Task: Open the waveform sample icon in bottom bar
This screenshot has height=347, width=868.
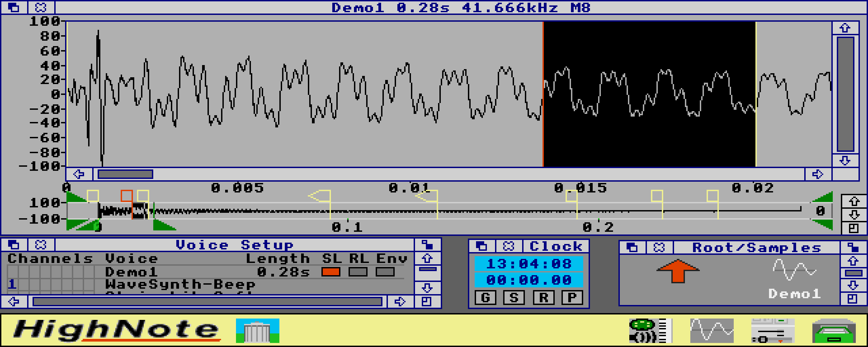Action: [712, 330]
